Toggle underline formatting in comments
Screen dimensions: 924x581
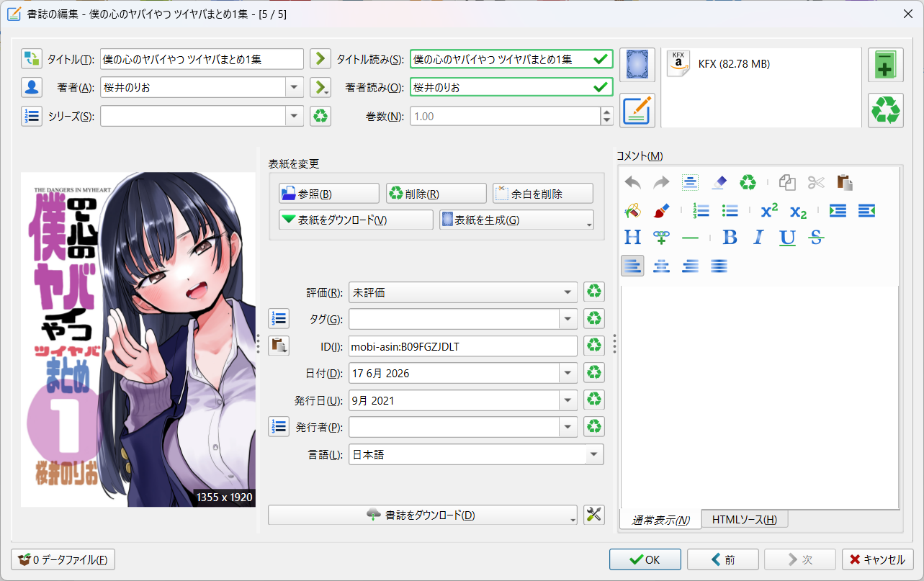pyautogui.click(x=787, y=238)
